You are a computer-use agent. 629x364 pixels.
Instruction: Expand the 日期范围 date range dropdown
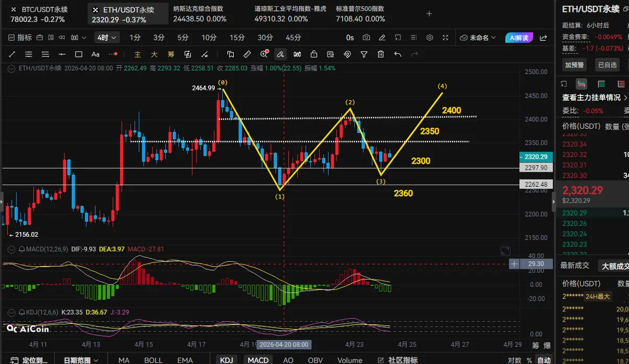pos(81,360)
